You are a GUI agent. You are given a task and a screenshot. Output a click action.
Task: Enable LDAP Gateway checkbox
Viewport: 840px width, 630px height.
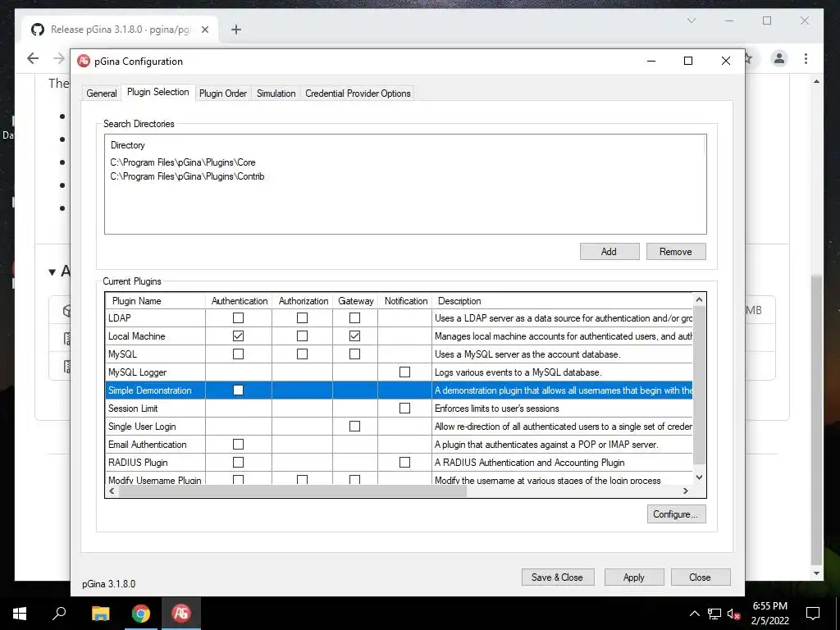coord(354,317)
